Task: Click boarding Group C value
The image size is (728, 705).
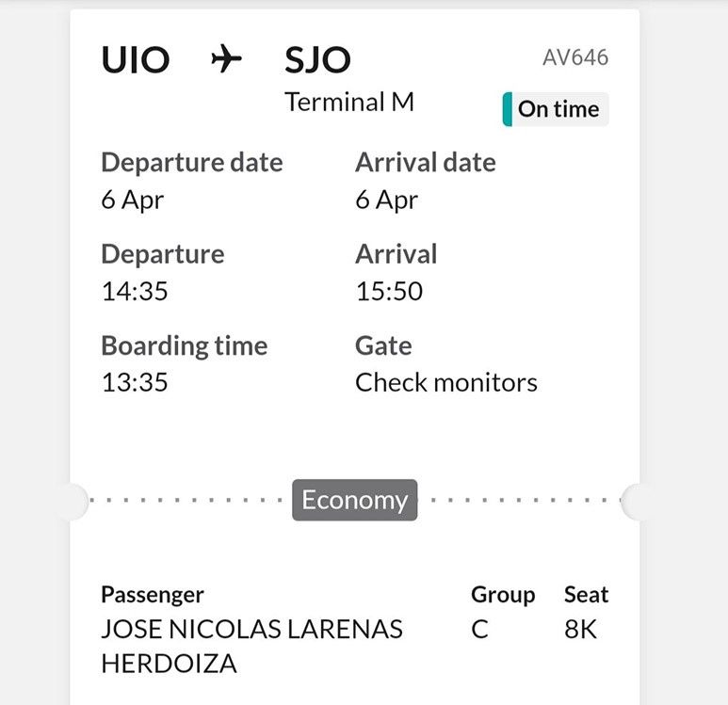Action: (x=480, y=629)
